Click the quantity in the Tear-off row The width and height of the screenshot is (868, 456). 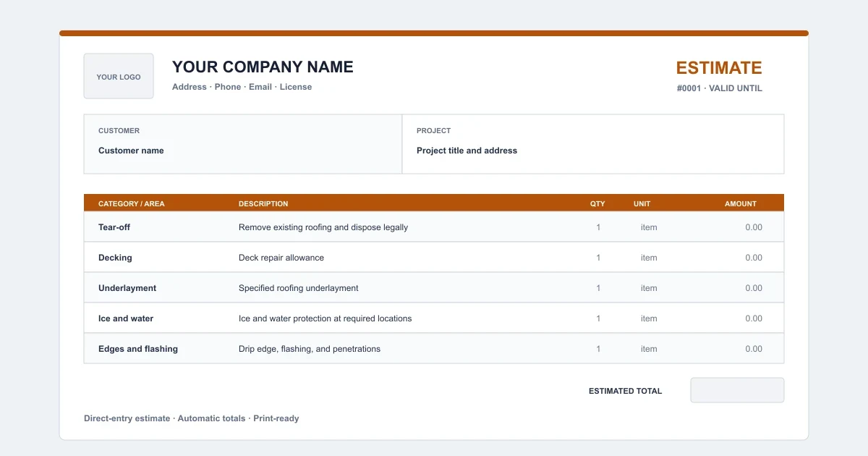pos(598,227)
